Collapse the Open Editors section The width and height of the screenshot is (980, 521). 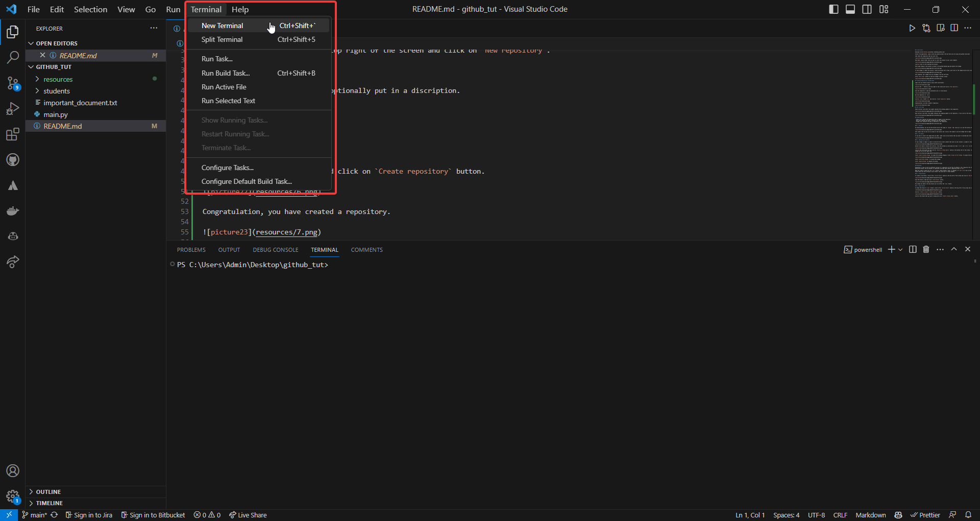pos(95,43)
